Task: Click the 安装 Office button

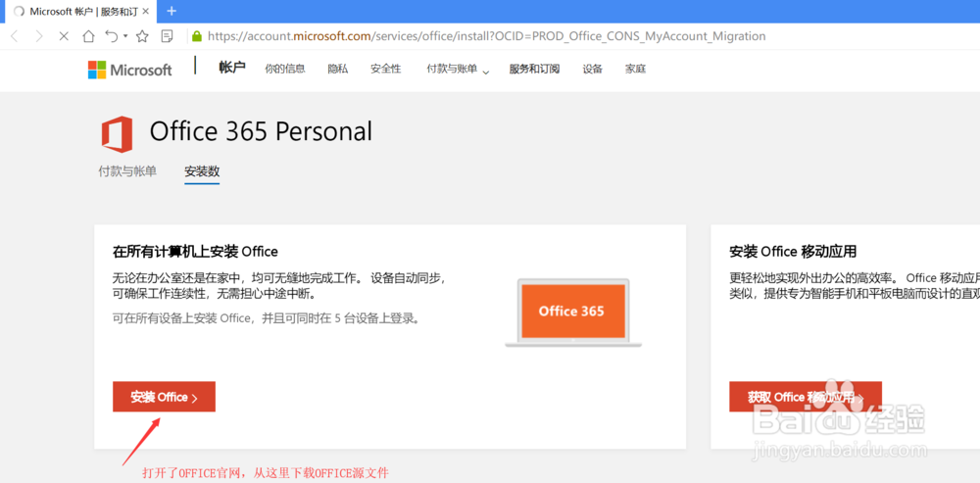Action: coord(164,397)
